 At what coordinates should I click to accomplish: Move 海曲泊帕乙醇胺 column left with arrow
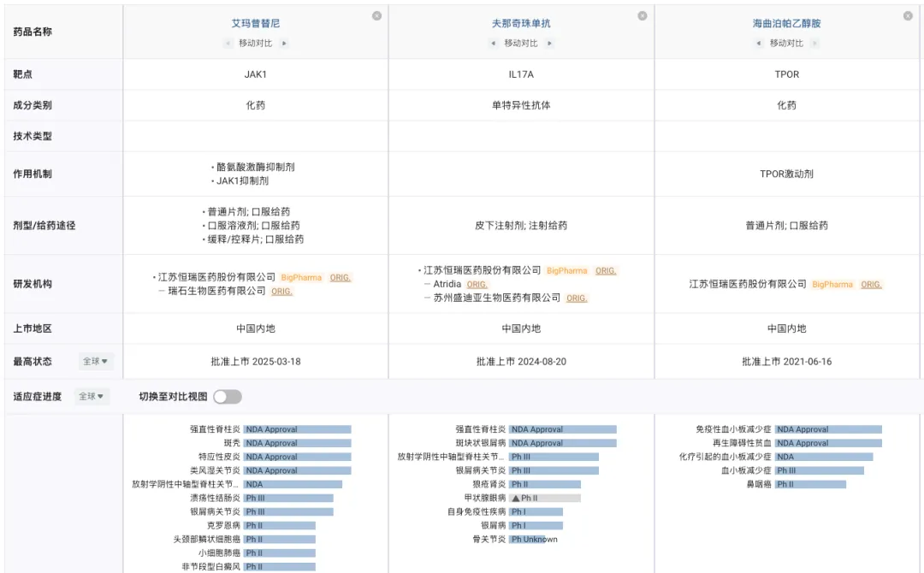coord(758,43)
